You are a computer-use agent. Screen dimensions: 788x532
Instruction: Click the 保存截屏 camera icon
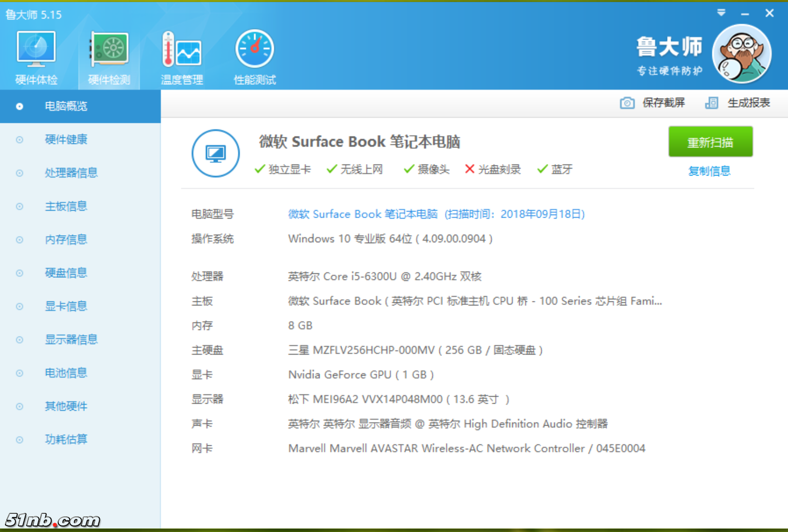(627, 103)
